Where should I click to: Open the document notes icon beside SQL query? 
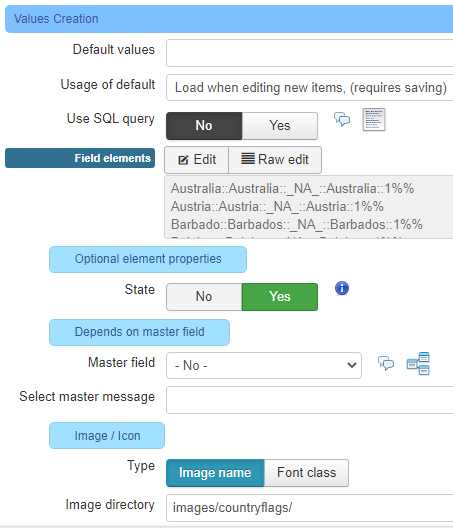374,120
